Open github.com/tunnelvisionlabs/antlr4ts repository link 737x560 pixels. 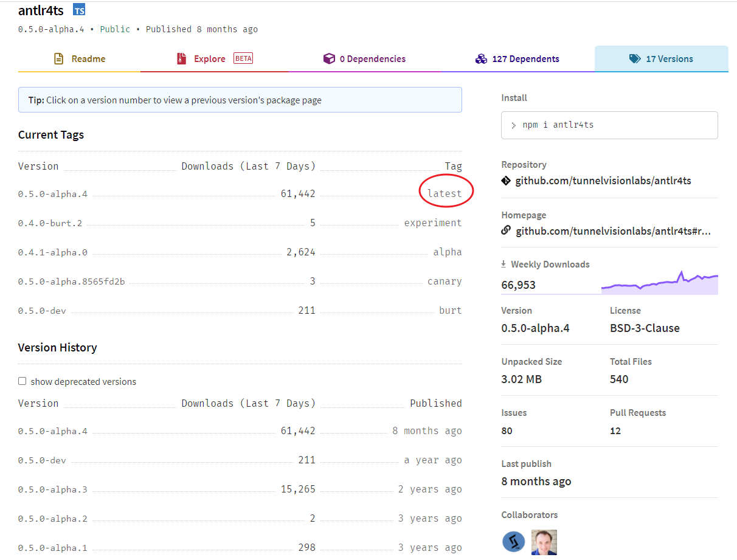603,181
